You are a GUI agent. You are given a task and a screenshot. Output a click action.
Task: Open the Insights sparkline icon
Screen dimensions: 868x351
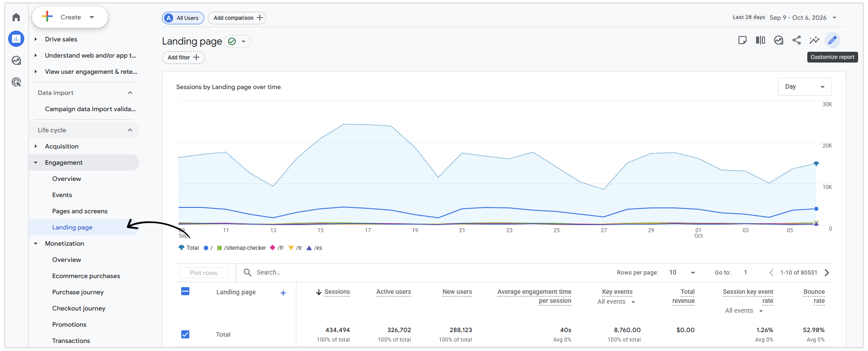point(814,40)
